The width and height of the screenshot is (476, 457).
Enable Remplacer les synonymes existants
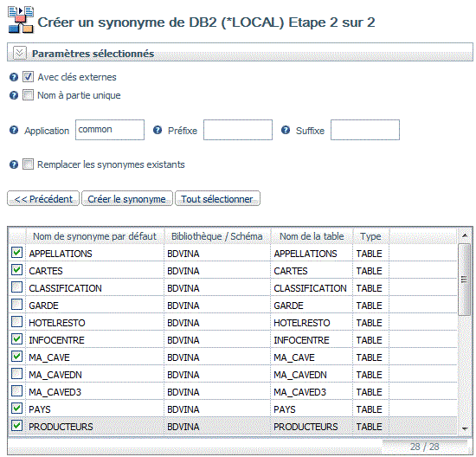point(28,164)
